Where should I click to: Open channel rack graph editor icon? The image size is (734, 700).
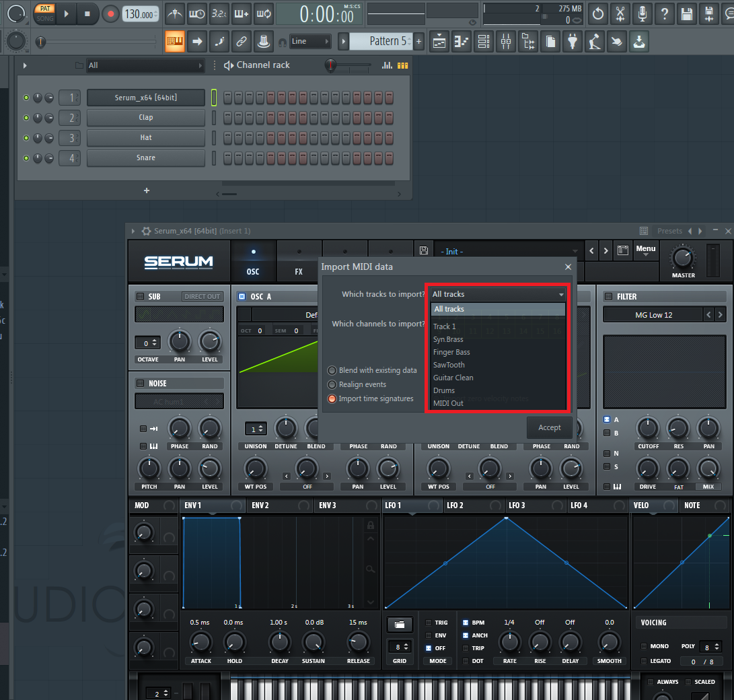[387, 65]
